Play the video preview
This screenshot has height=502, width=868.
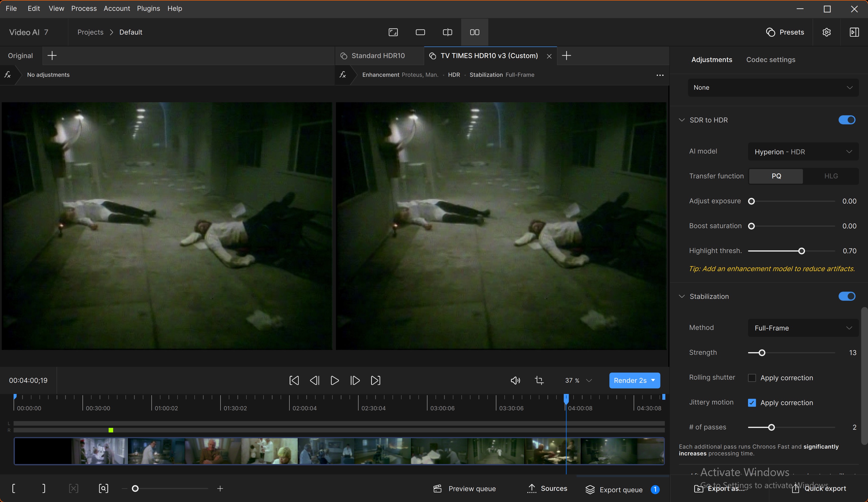[334, 380]
